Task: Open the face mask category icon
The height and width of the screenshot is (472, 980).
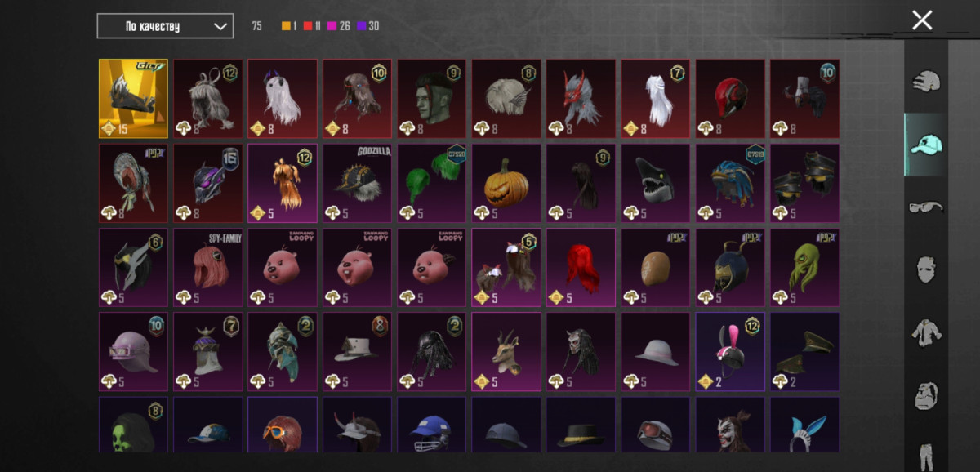Action: click(x=925, y=269)
